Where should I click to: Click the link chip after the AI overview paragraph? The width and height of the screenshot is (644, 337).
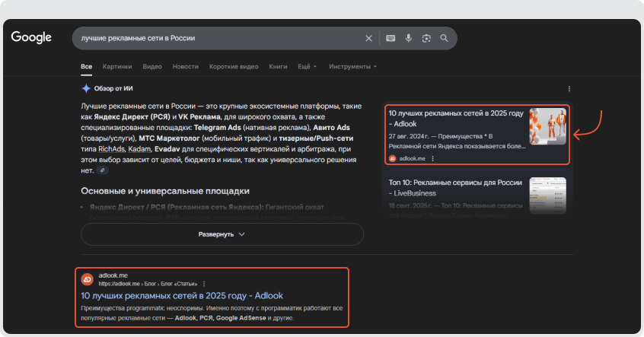(x=103, y=171)
